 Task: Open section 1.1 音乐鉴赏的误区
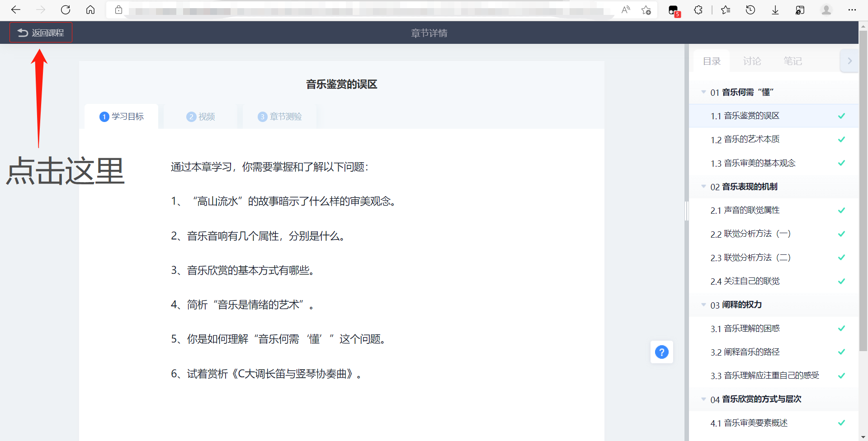(774, 116)
